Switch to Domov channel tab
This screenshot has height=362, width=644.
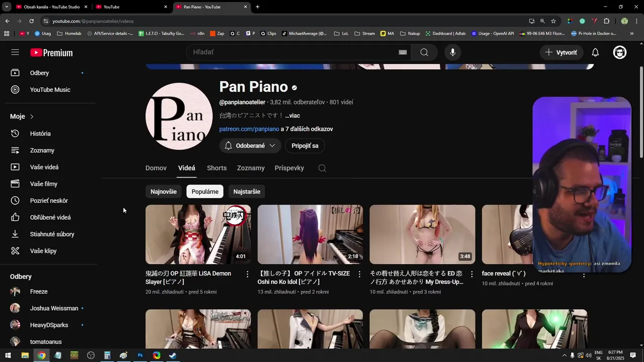pyautogui.click(x=156, y=168)
